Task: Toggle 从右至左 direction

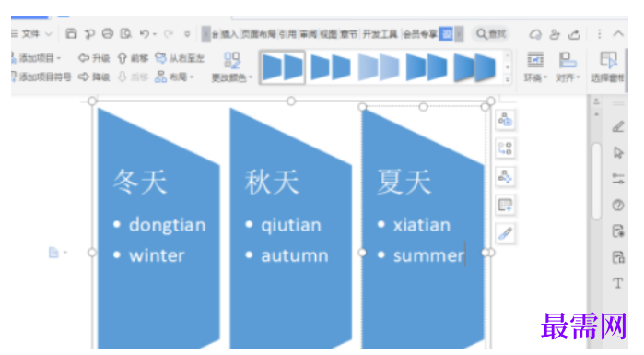Action: (180, 58)
